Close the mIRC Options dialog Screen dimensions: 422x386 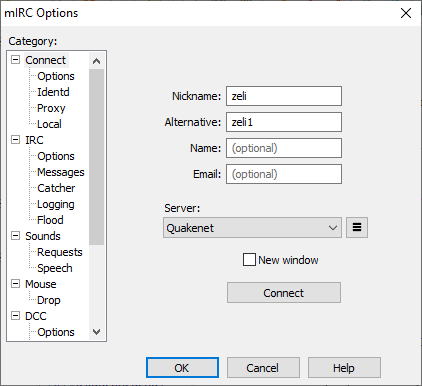coord(406,13)
